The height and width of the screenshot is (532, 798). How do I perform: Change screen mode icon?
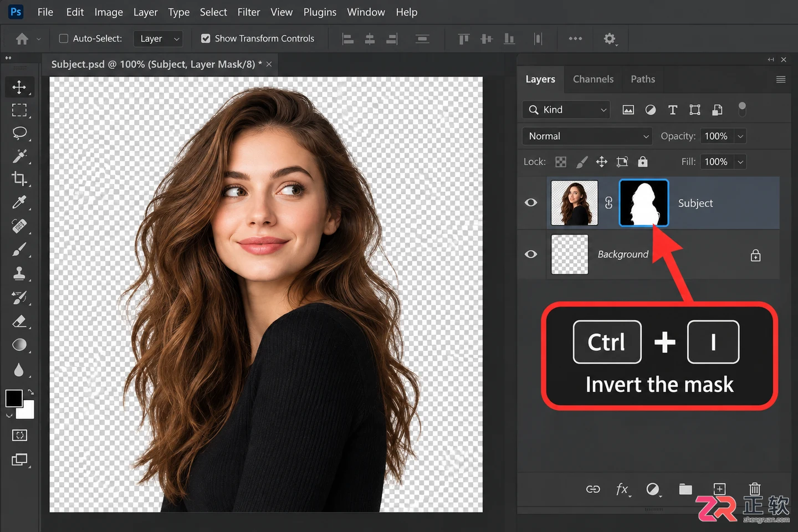(19, 459)
